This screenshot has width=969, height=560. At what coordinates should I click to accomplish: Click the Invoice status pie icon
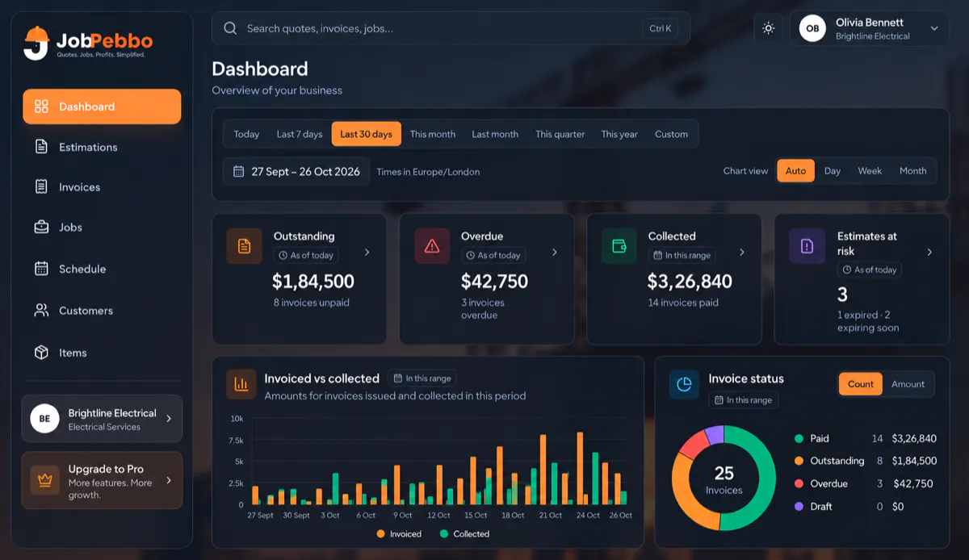tap(684, 385)
